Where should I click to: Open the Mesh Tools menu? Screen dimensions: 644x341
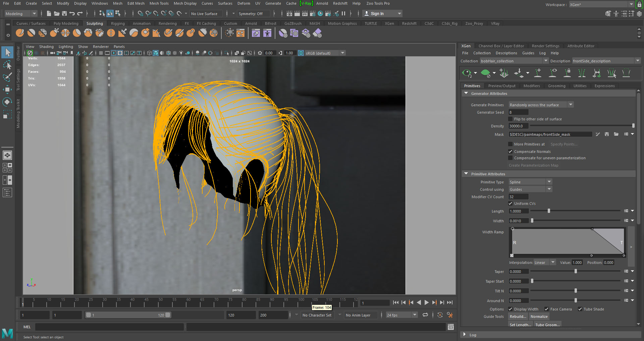[159, 3]
